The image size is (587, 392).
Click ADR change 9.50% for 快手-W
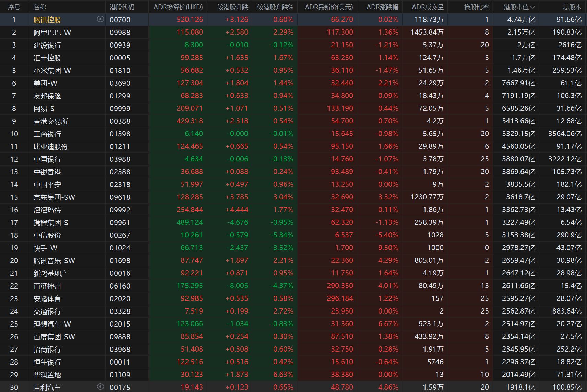388,248
